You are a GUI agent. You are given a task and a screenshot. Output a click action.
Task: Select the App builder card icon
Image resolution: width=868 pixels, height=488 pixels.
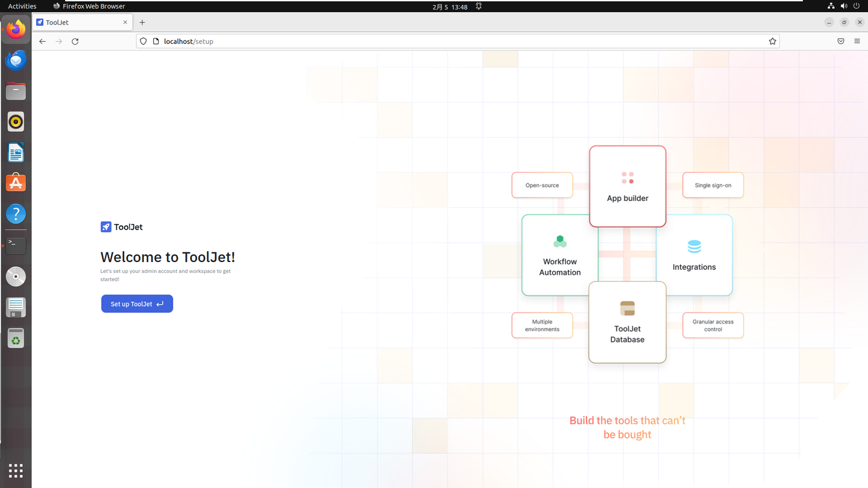pyautogui.click(x=627, y=177)
